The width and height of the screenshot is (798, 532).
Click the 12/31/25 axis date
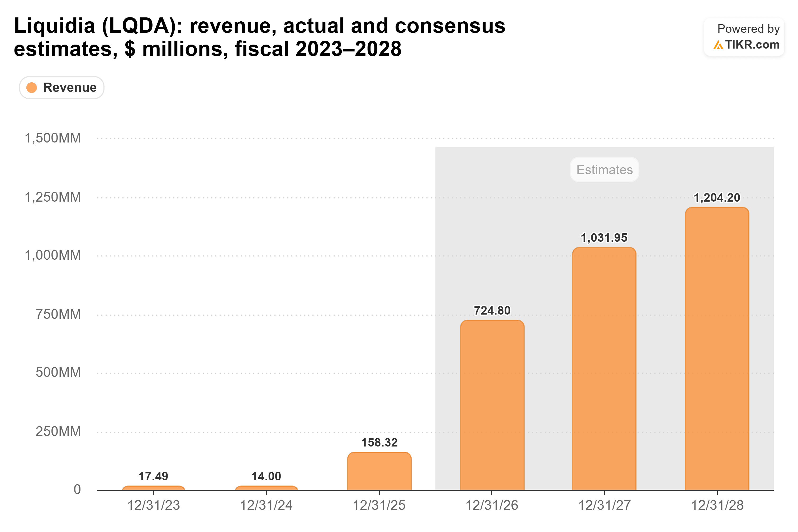[x=379, y=506]
